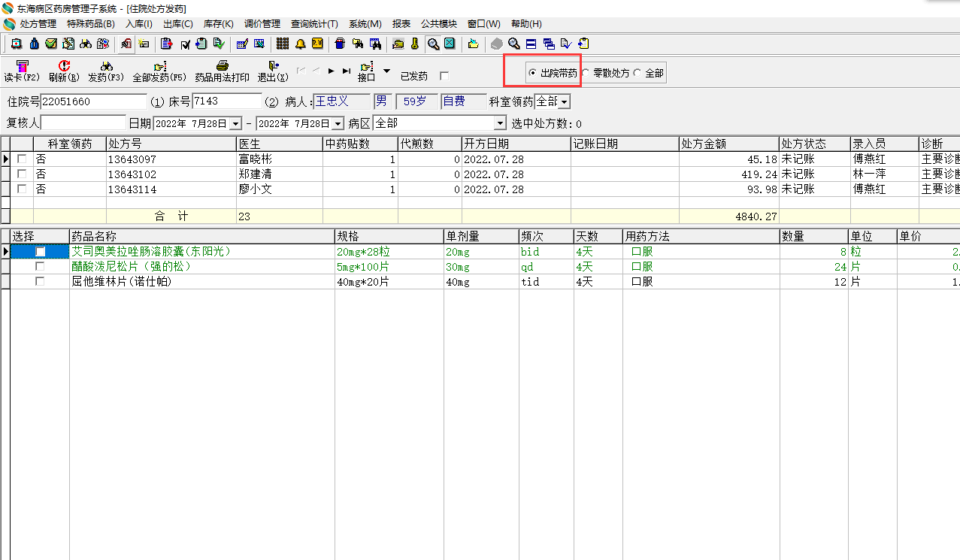The height and width of the screenshot is (560, 960).
Task: Click the magnifier icon beside the gray hexagon
Action: point(513,44)
